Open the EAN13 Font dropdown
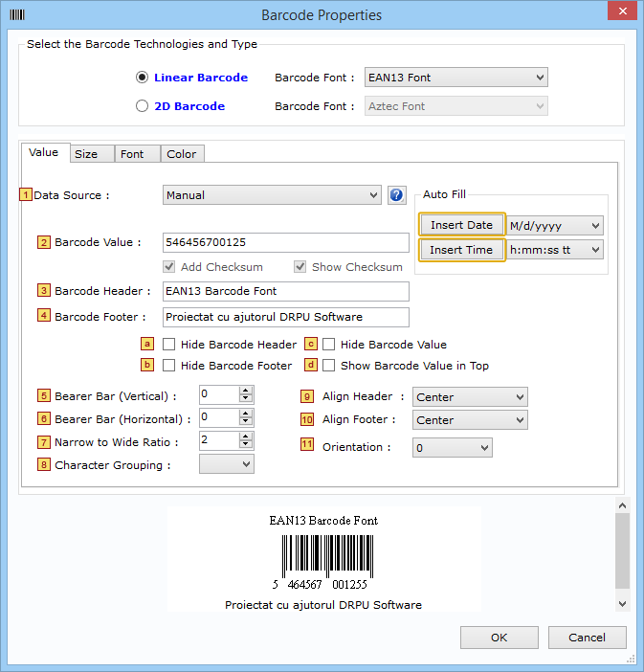644x672 pixels. (x=455, y=78)
